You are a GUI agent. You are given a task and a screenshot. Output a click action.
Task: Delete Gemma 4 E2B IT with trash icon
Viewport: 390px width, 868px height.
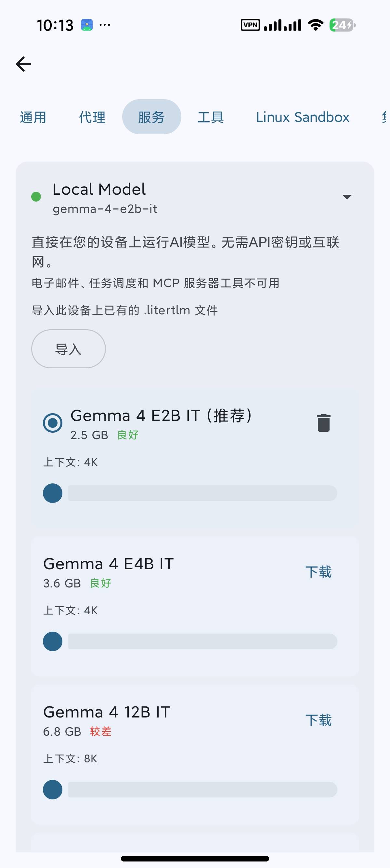(x=323, y=423)
